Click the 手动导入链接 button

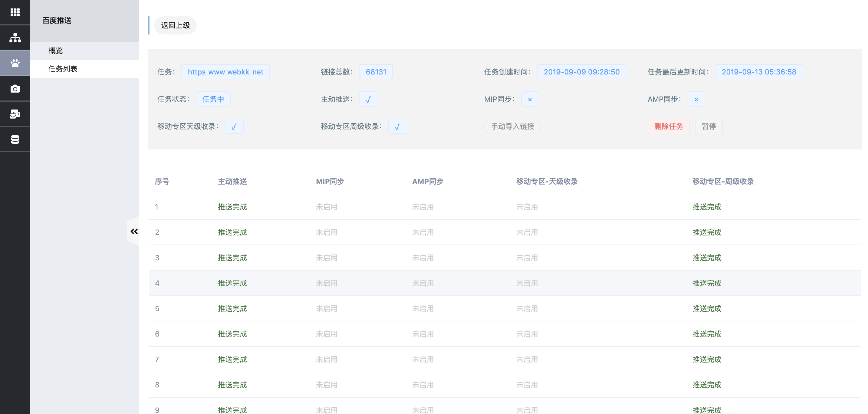[x=512, y=127]
